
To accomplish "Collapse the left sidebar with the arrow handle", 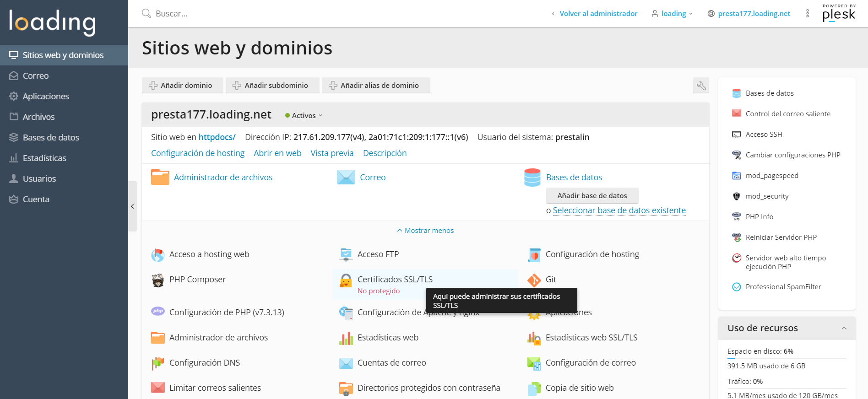I will coord(133,206).
